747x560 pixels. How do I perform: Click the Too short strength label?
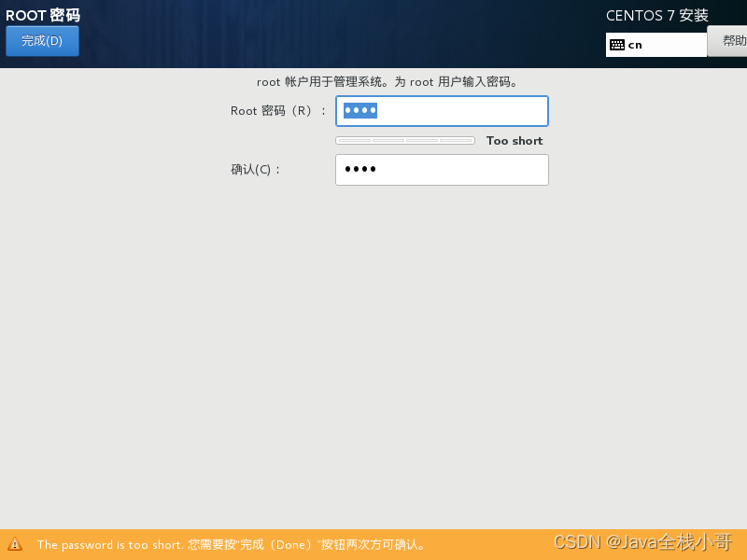coord(514,140)
